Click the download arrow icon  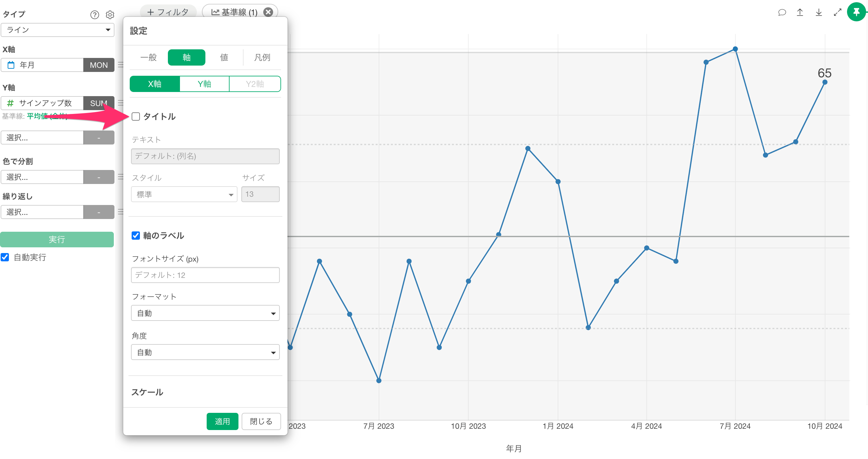tap(818, 12)
